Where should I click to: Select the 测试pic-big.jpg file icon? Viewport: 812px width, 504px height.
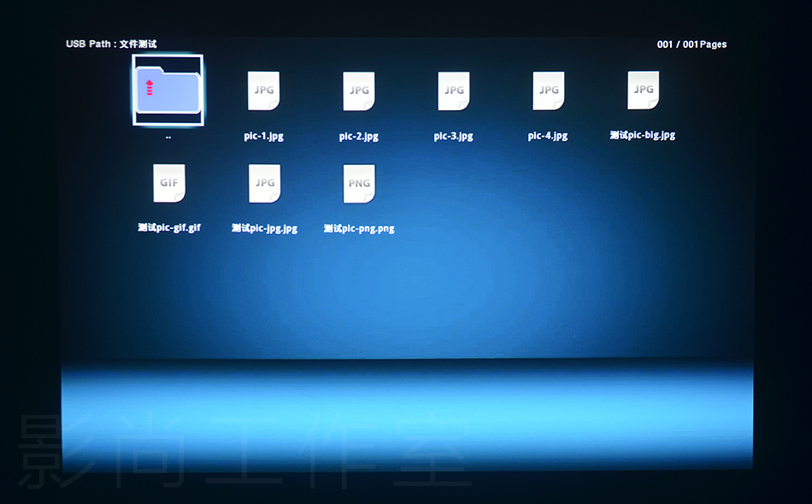(x=643, y=91)
